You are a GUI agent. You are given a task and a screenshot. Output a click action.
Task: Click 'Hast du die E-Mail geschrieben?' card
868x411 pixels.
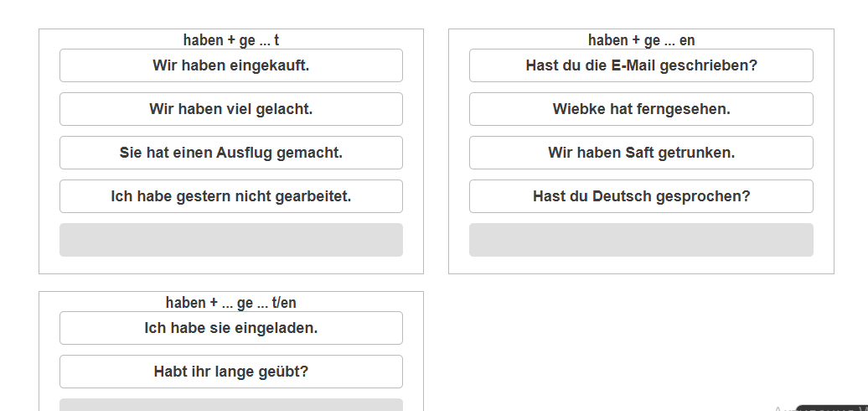coord(641,65)
